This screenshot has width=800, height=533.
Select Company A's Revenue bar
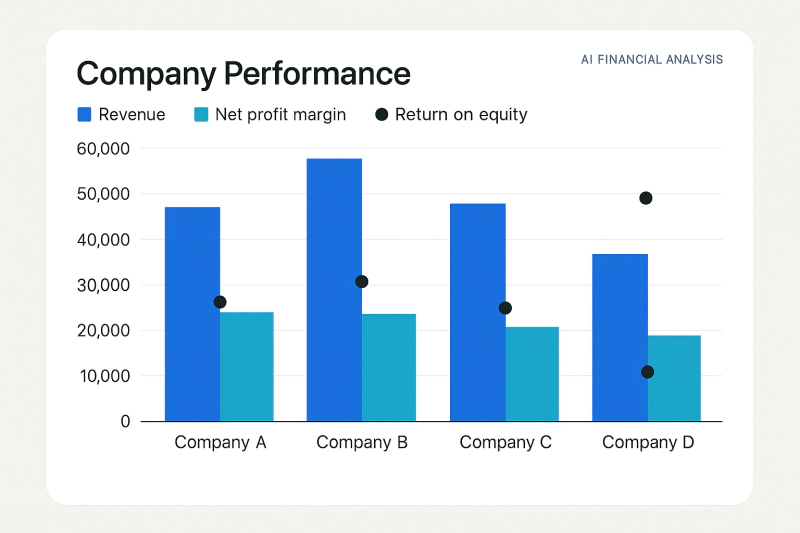click(x=192, y=314)
